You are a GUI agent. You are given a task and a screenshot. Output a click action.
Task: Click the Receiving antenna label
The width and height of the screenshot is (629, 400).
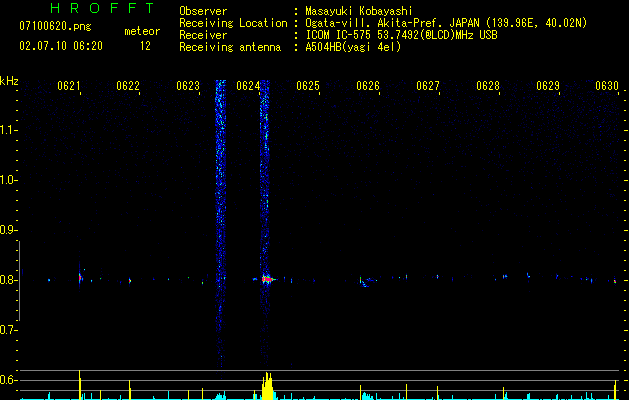point(230,47)
